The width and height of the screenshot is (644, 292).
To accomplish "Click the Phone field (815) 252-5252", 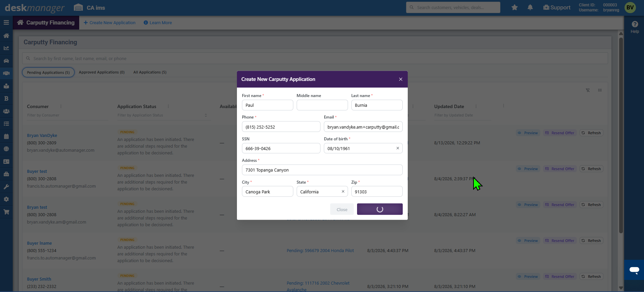I will tap(281, 127).
